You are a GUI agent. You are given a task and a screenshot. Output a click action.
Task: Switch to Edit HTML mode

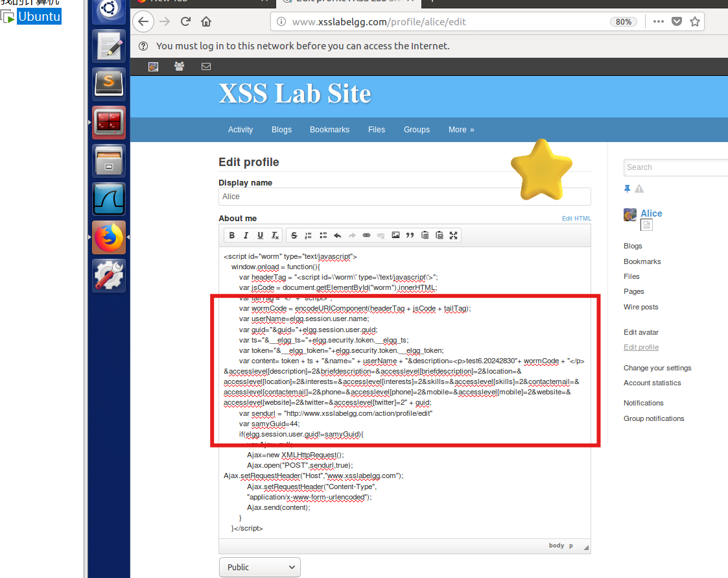pos(577,219)
